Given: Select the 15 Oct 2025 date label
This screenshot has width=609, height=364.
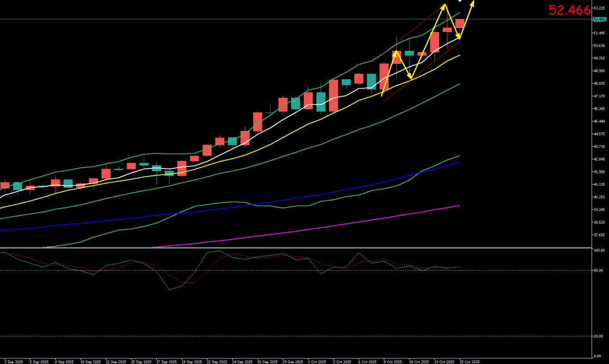Looking at the screenshot, I should click(x=470, y=362).
